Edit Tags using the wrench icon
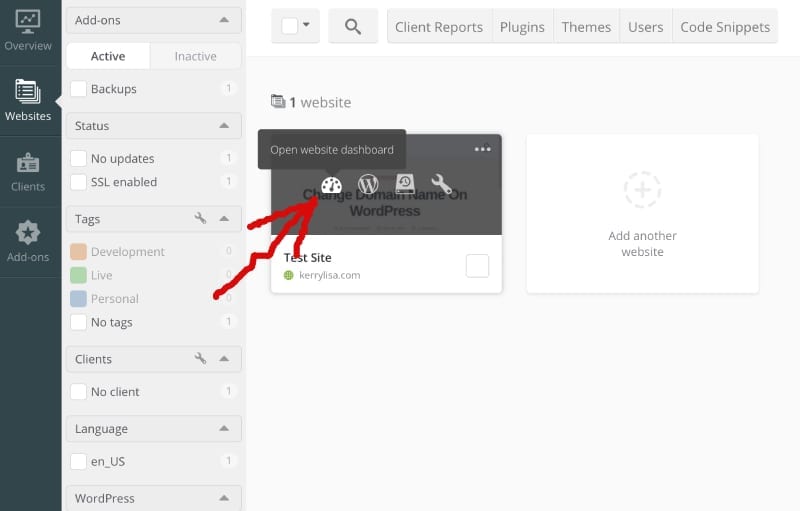 (200, 219)
